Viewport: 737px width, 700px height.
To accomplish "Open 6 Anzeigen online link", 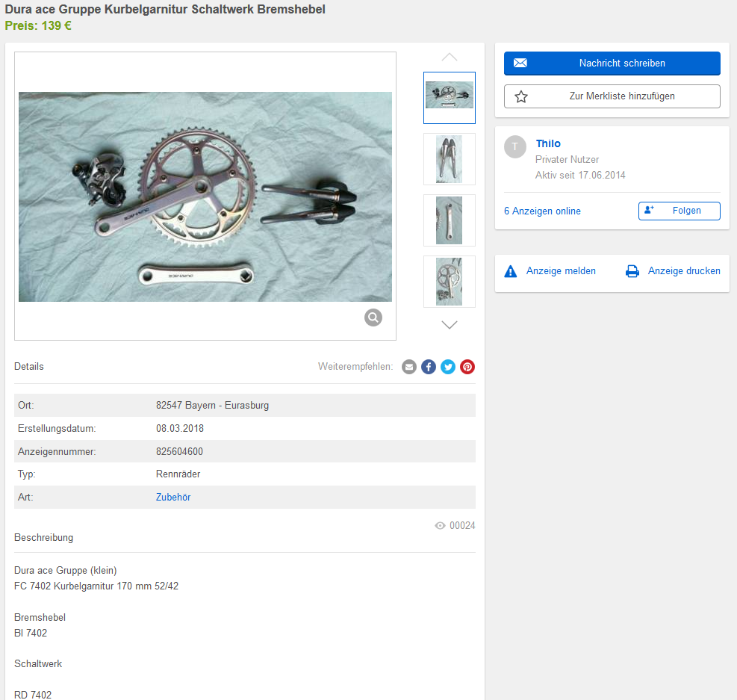I will pos(542,211).
